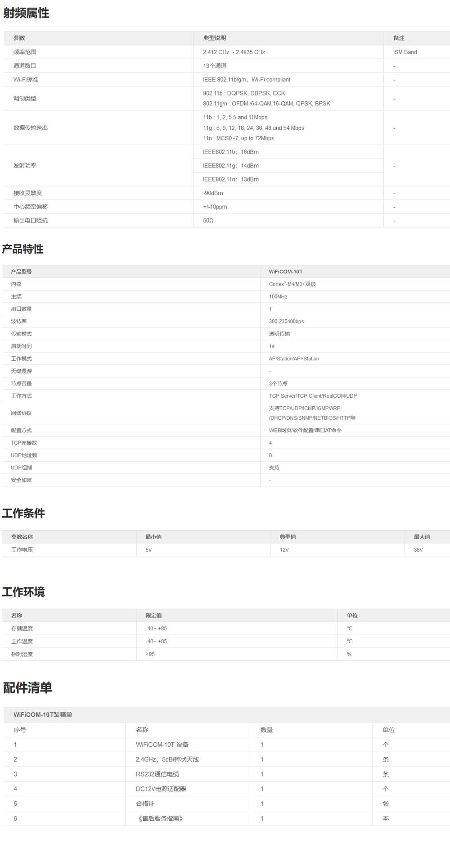This screenshot has height=868, width=450.
Task: Click the AP/Station/AP+Station value
Action: tap(294, 359)
